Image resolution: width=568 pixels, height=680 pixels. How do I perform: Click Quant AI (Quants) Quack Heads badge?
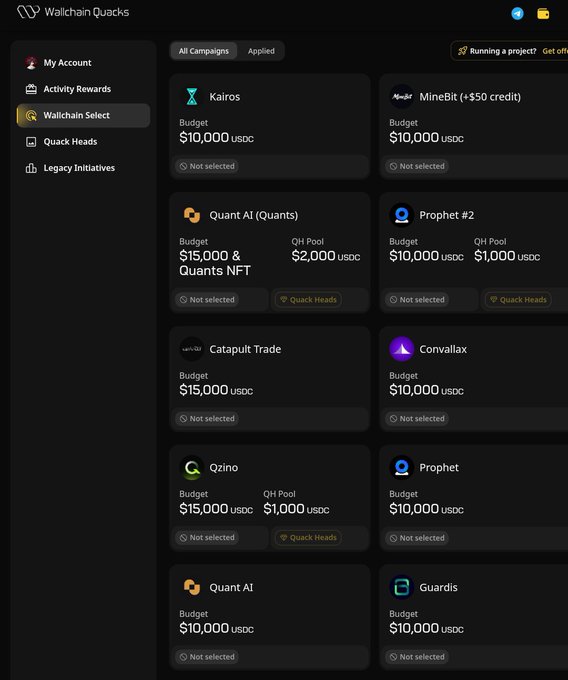point(308,300)
